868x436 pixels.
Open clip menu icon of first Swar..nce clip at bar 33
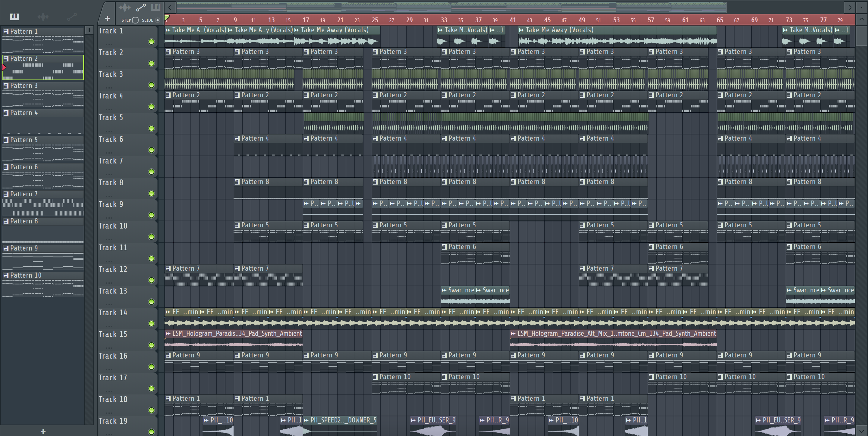click(x=444, y=290)
